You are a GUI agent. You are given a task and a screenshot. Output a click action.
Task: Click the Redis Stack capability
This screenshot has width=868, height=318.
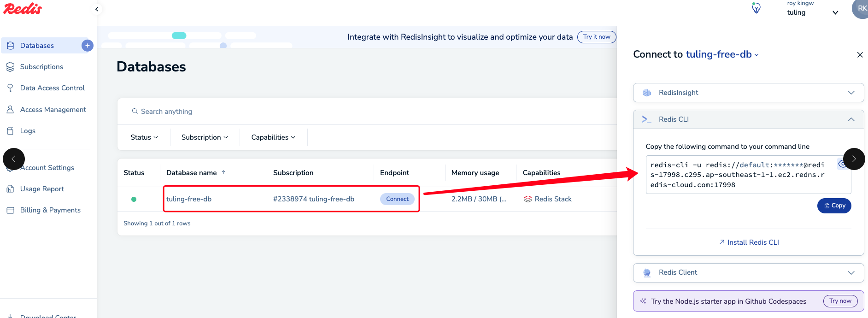pyautogui.click(x=548, y=199)
